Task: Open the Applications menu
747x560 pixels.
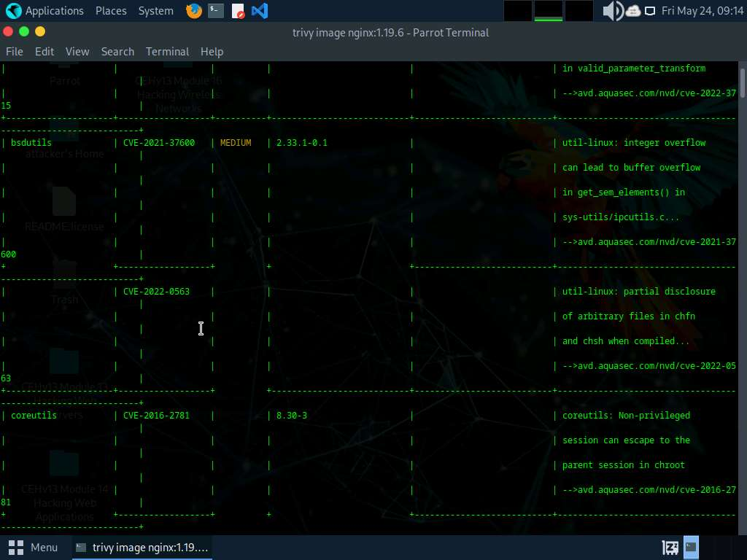Action: point(54,11)
